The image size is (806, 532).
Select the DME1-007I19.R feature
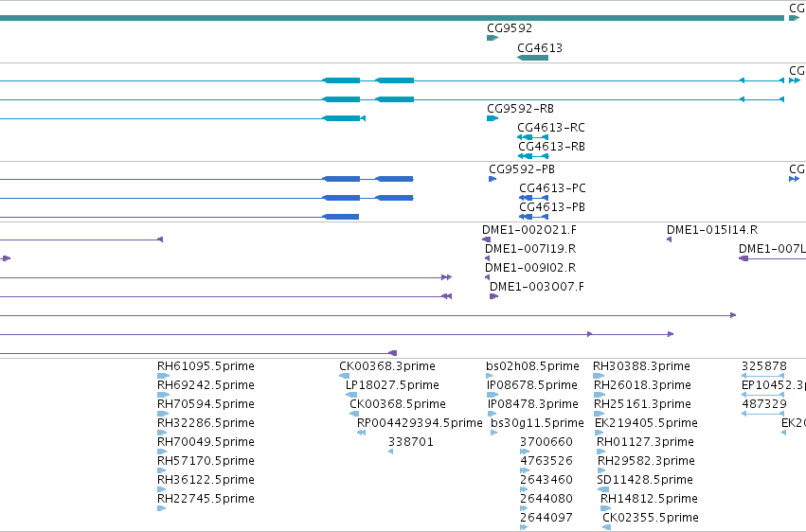tap(530, 249)
